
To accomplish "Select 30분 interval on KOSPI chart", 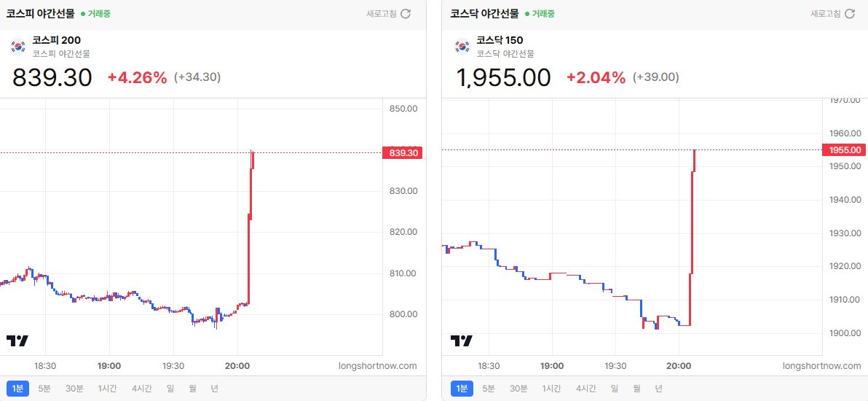I will pos(74,389).
